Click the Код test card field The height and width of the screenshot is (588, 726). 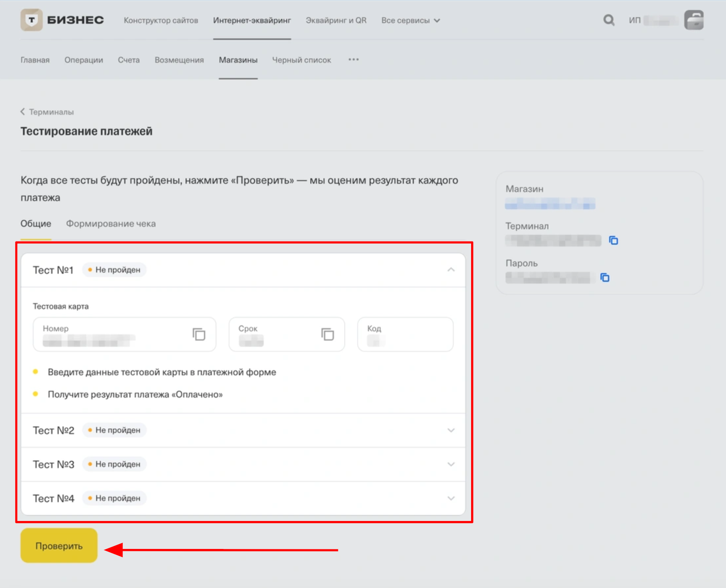(405, 334)
